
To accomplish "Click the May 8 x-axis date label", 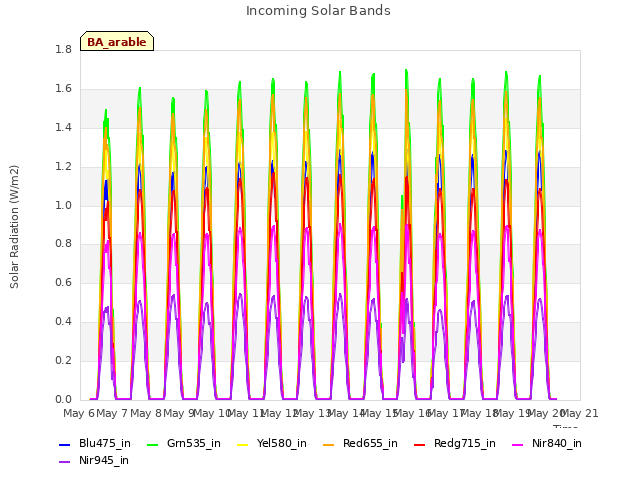I will click(x=146, y=413).
